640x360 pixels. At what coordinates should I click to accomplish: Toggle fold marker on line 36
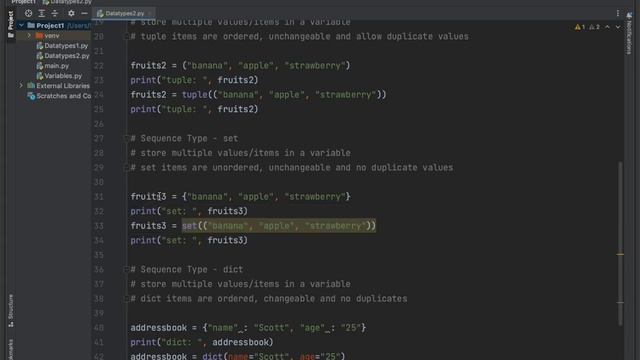pos(126,269)
